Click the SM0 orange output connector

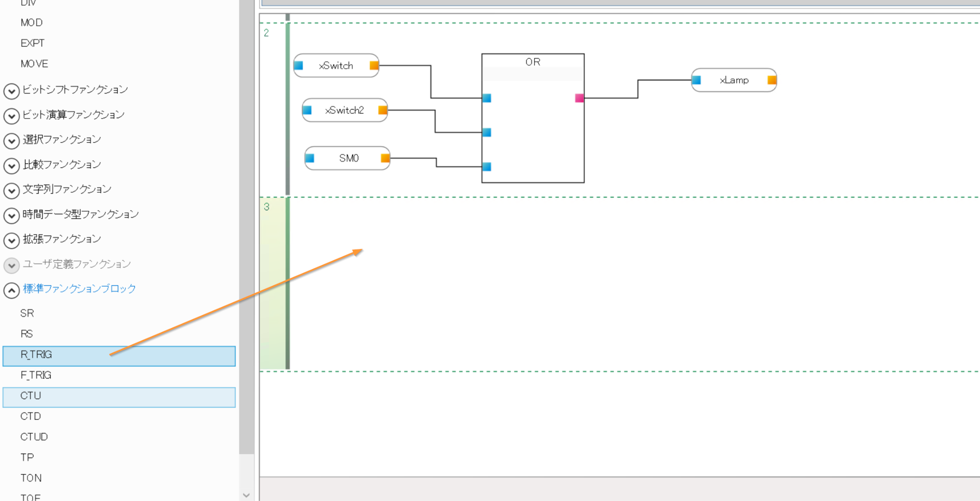(385, 158)
